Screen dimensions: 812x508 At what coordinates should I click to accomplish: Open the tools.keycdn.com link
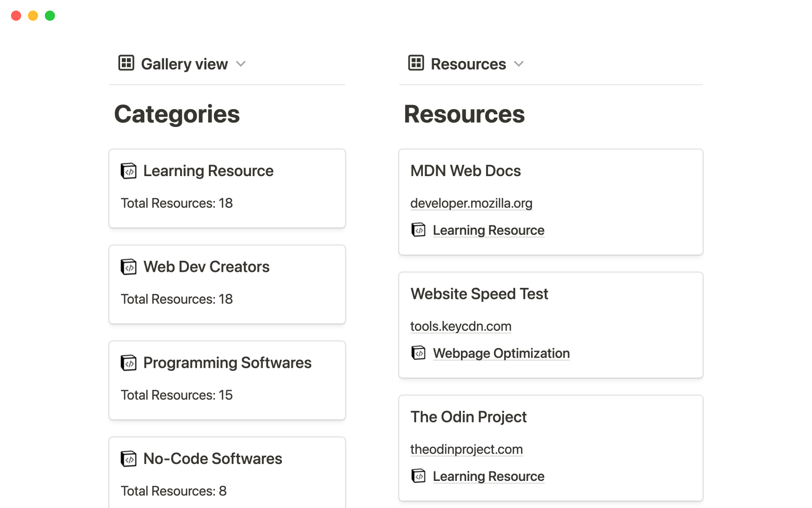click(x=461, y=326)
